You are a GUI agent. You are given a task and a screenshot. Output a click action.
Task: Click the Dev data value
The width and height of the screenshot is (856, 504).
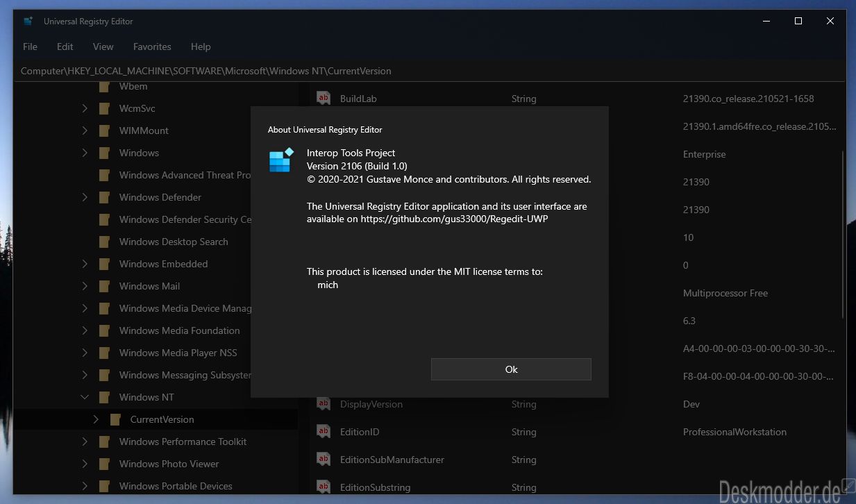691,404
